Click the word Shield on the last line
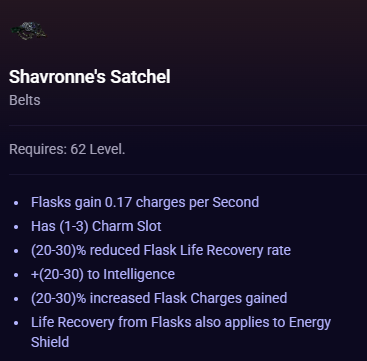The height and width of the screenshot is (361, 367). (x=50, y=342)
